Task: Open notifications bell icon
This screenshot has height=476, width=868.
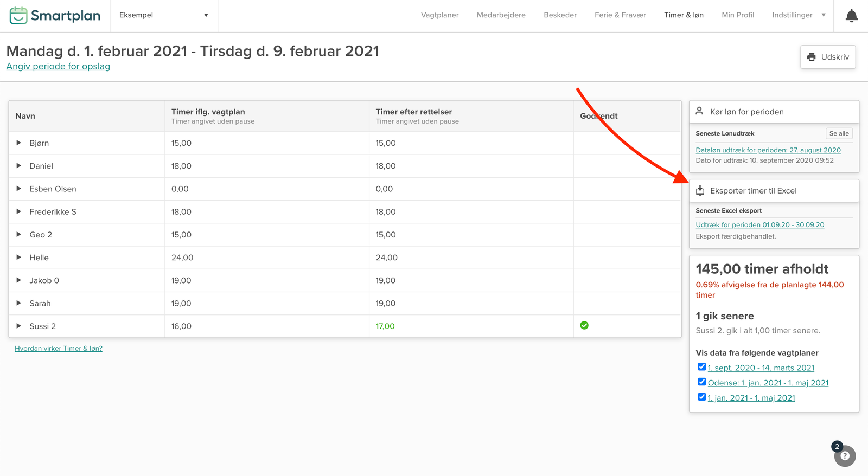Action: click(851, 16)
